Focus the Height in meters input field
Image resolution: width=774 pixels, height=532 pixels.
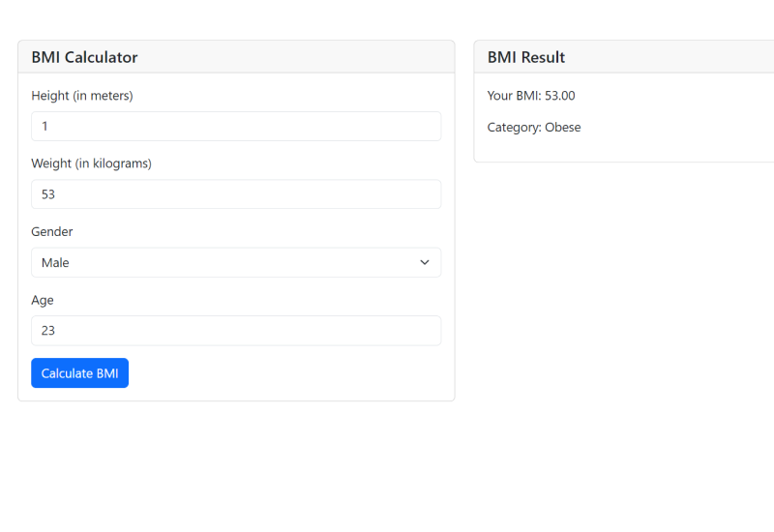coord(236,127)
